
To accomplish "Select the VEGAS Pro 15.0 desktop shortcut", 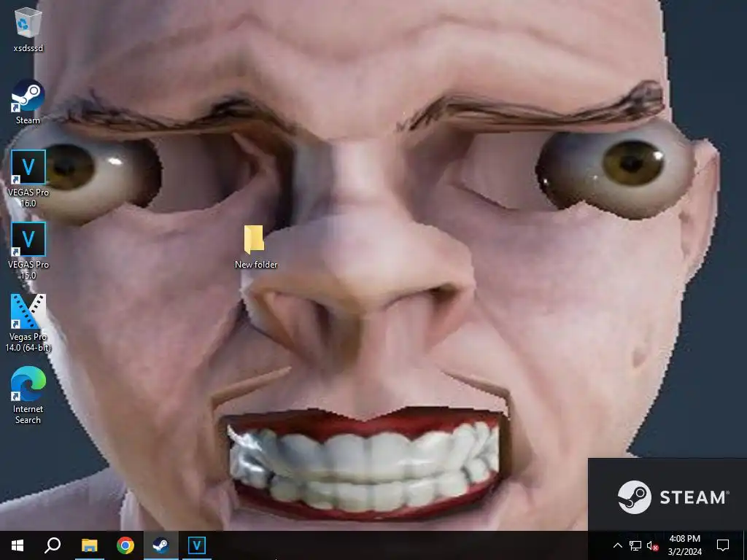I will click(28, 251).
